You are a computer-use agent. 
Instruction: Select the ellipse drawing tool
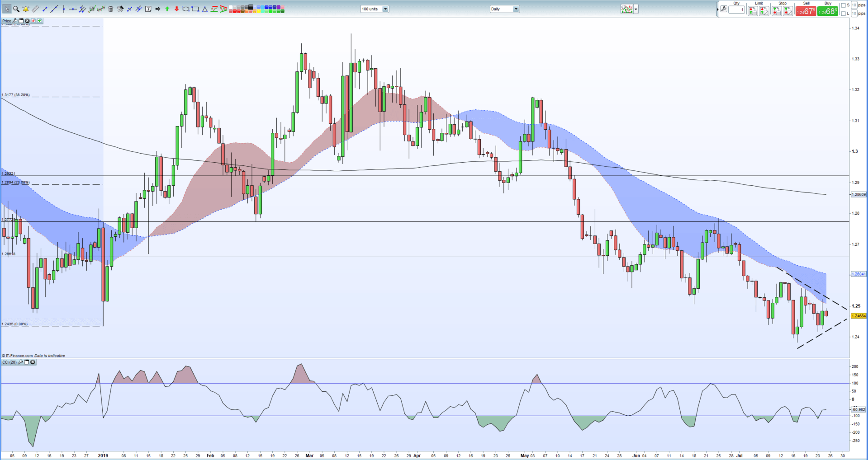[x=186, y=9]
